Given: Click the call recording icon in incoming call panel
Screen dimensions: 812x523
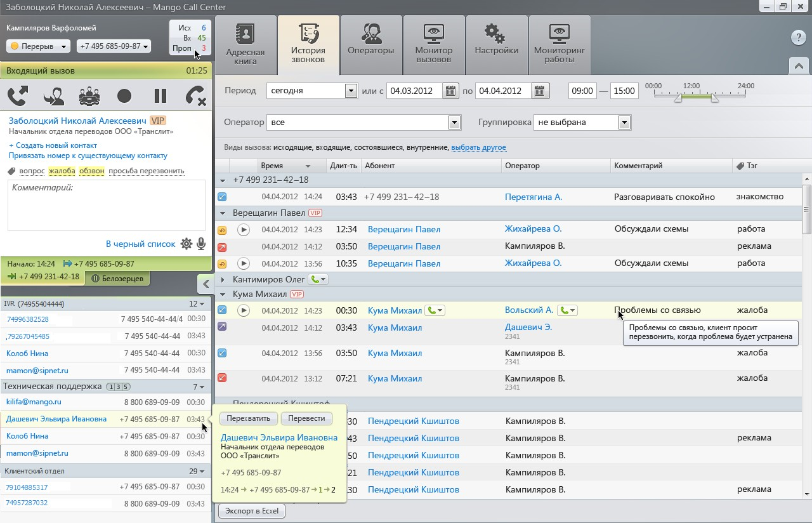Looking at the screenshot, I should pyautogui.click(x=124, y=96).
